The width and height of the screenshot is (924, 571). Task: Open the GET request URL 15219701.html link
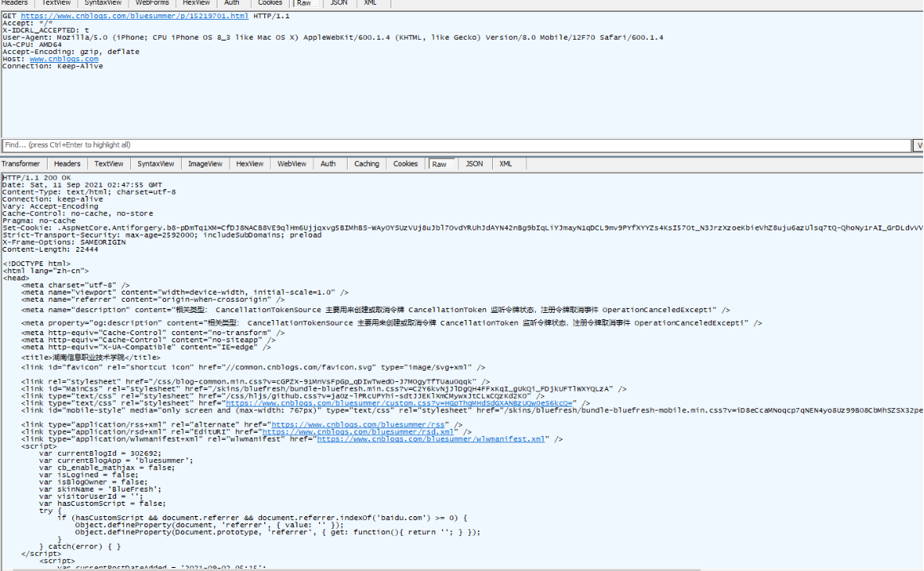pyautogui.click(x=134, y=16)
